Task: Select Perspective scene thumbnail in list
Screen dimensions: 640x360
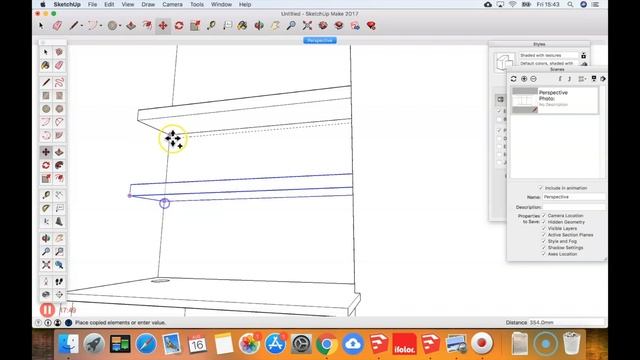Action: pos(525,100)
